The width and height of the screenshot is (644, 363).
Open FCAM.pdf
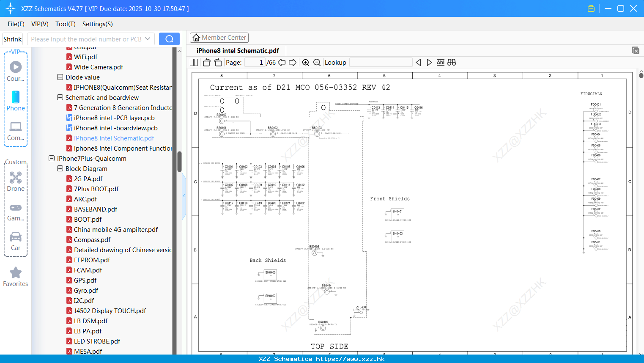88,270
